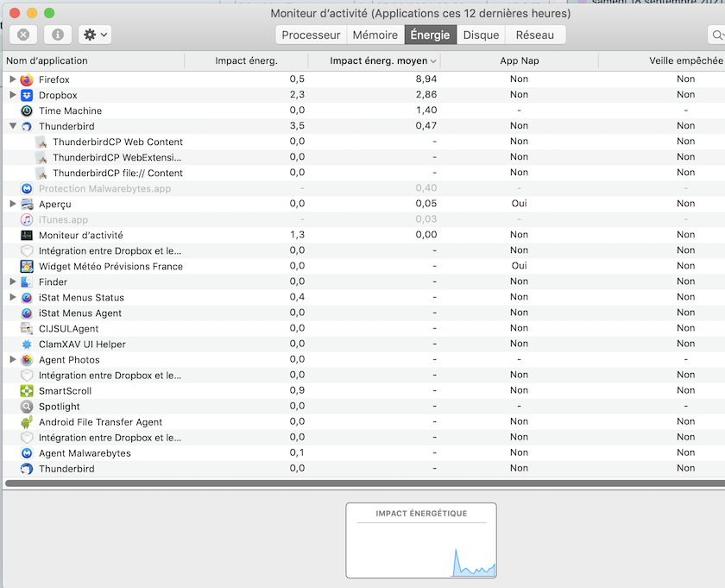Click the Impact Énergétique graph panel
The width and height of the screenshot is (725, 588).
click(x=421, y=541)
